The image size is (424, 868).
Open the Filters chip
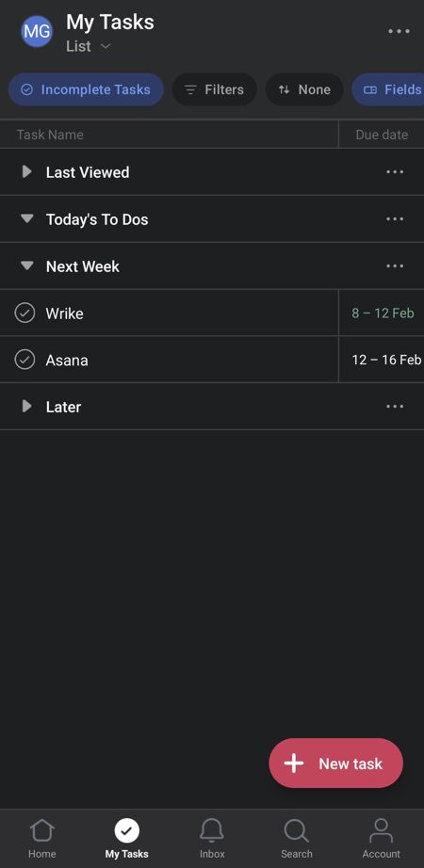215,89
